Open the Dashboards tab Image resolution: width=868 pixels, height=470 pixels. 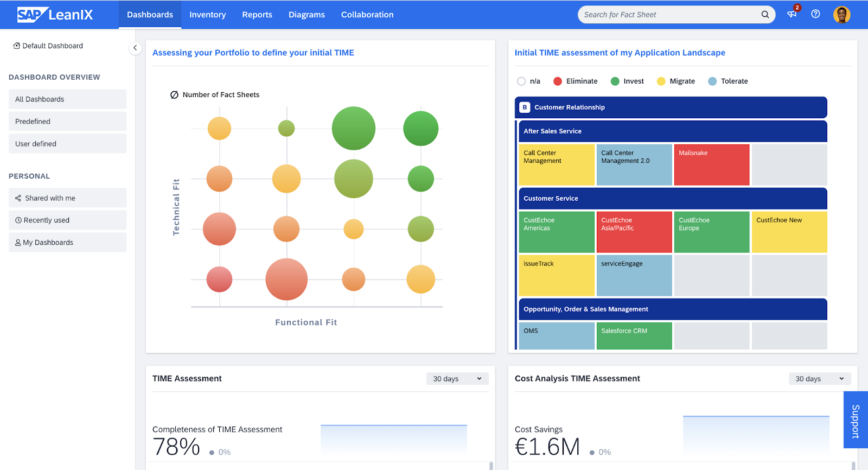(x=150, y=15)
